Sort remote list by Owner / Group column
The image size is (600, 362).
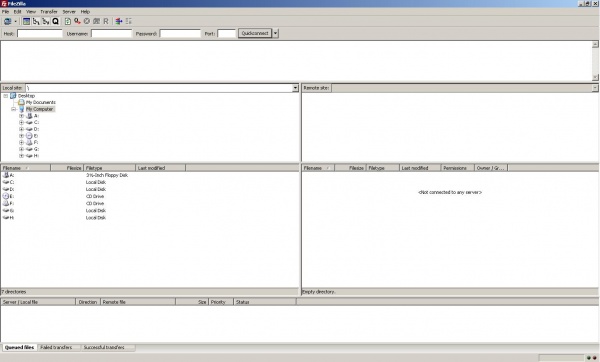click(491, 168)
